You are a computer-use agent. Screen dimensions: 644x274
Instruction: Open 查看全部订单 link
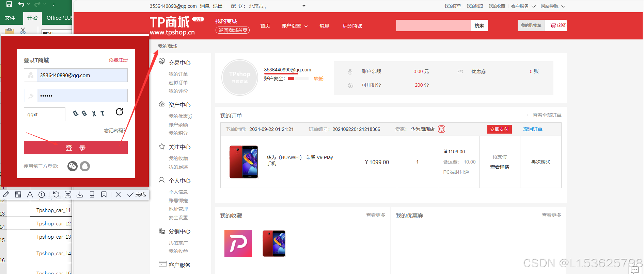point(547,115)
